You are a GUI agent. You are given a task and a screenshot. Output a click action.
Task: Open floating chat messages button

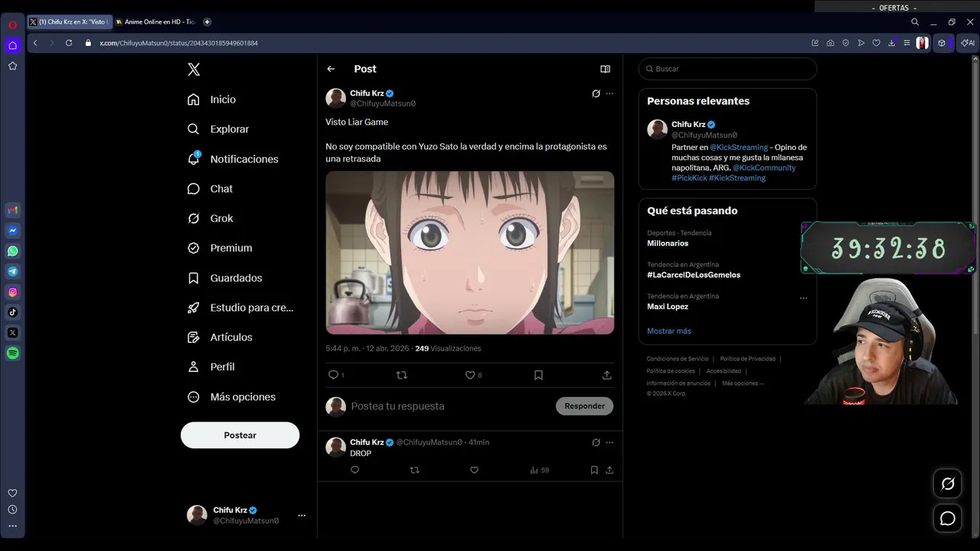coord(948,519)
